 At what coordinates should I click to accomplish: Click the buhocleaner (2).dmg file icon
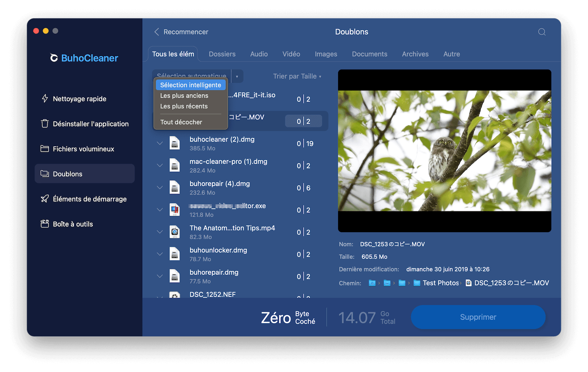coord(175,143)
